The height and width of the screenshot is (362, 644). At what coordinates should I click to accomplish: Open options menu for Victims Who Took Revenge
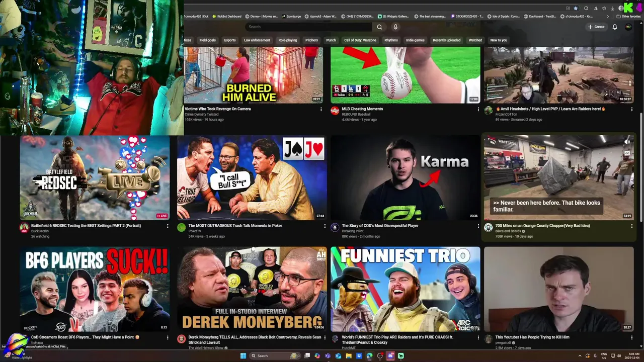tap(321, 109)
